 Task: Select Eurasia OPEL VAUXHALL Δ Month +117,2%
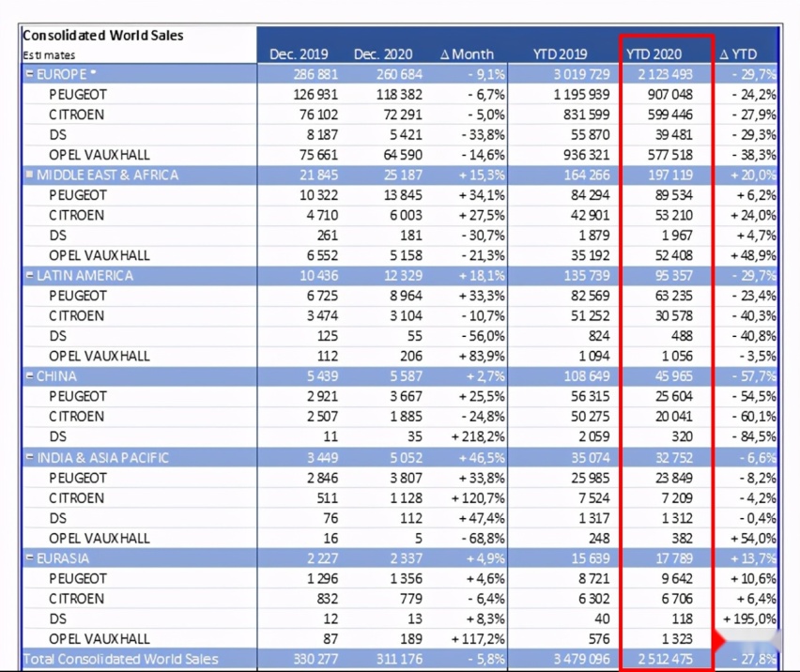[478, 639]
